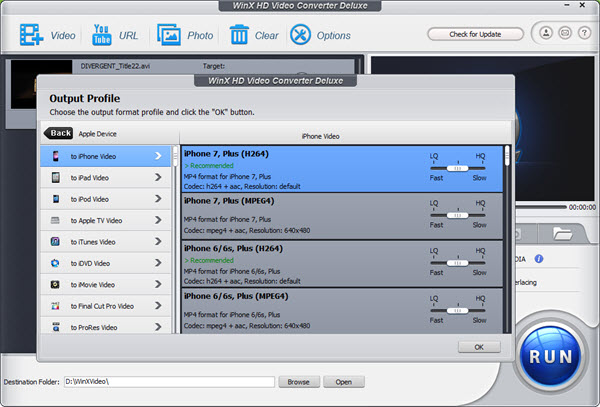The width and height of the screenshot is (600, 407).
Task: Expand the to Final Cut Pro Video arrow
Action: pyautogui.click(x=158, y=306)
